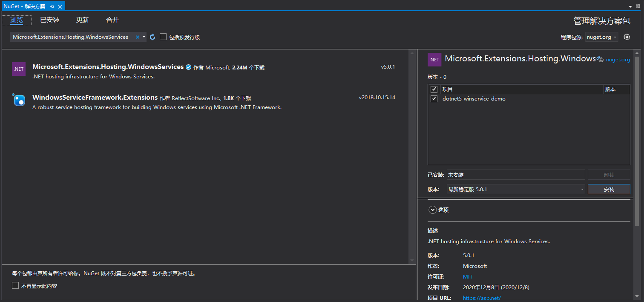Open the tab list dropdown arrow

[630, 7]
